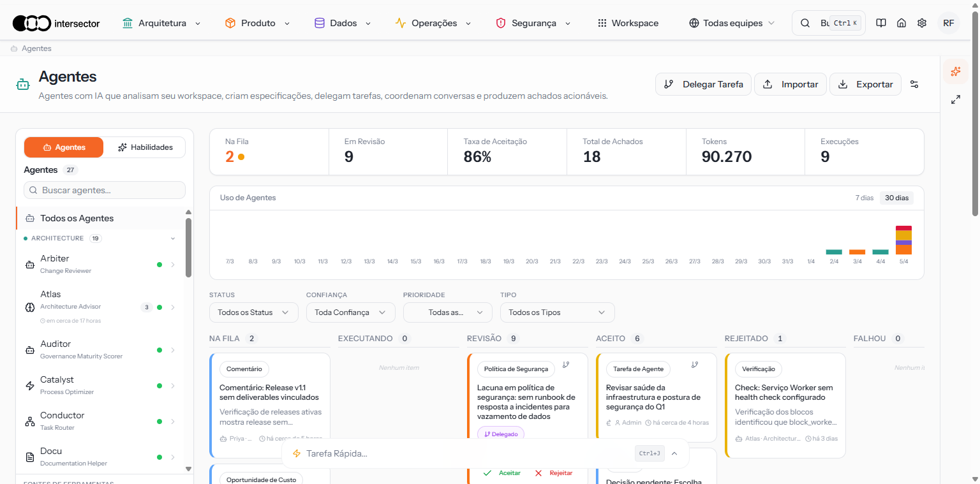The image size is (980, 484).
Task: Open the Operações menu
Action: [433, 23]
